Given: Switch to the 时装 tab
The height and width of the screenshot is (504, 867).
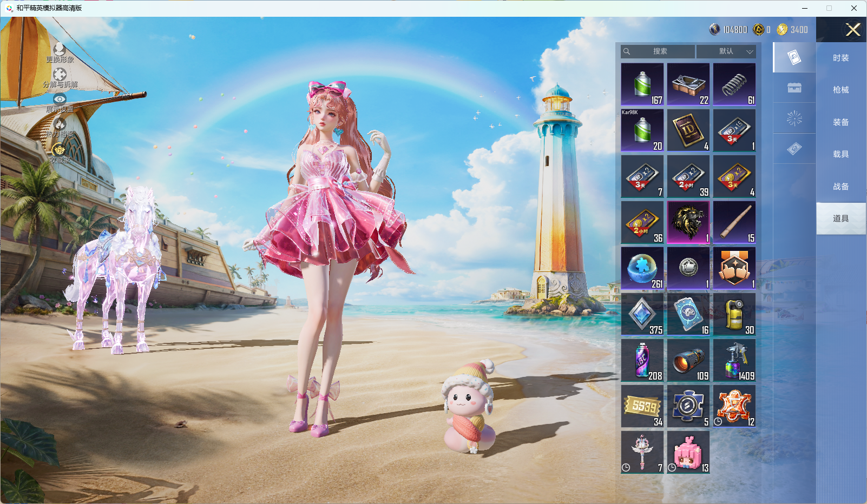Looking at the screenshot, I should [x=841, y=58].
